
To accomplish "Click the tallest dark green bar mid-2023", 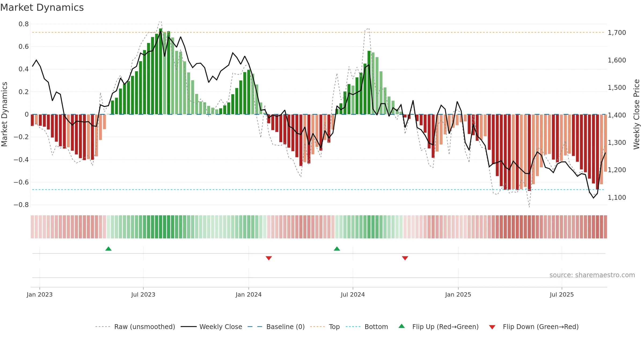I will (160, 71).
